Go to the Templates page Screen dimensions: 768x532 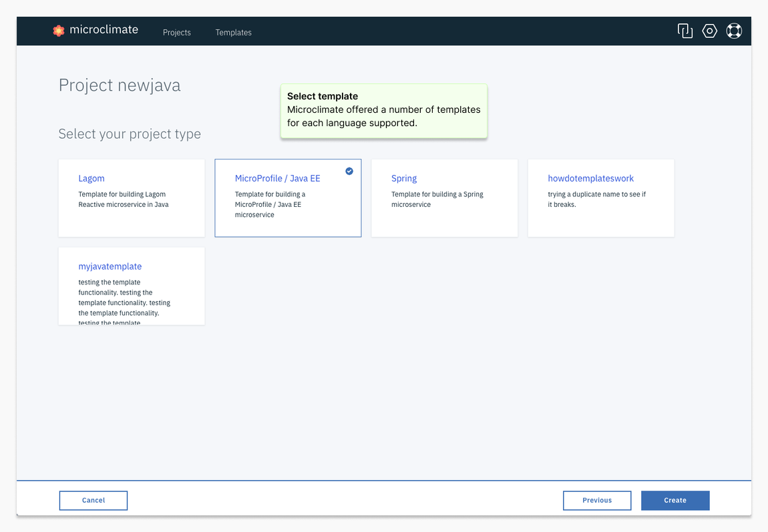[x=233, y=32]
